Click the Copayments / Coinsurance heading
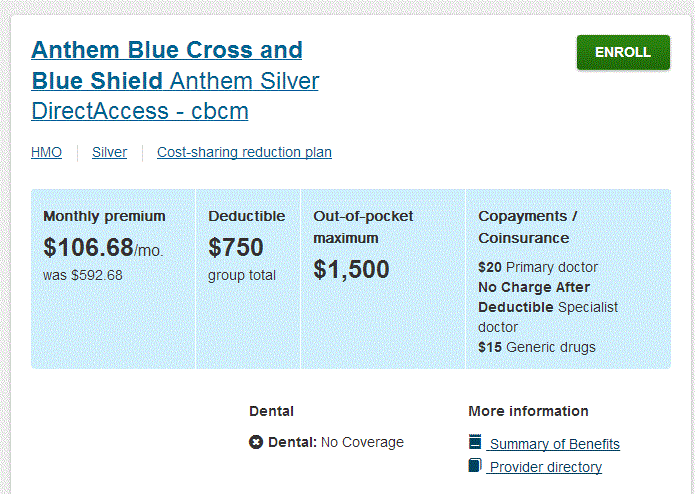This screenshot has width=695, height=494. point(528,227)
